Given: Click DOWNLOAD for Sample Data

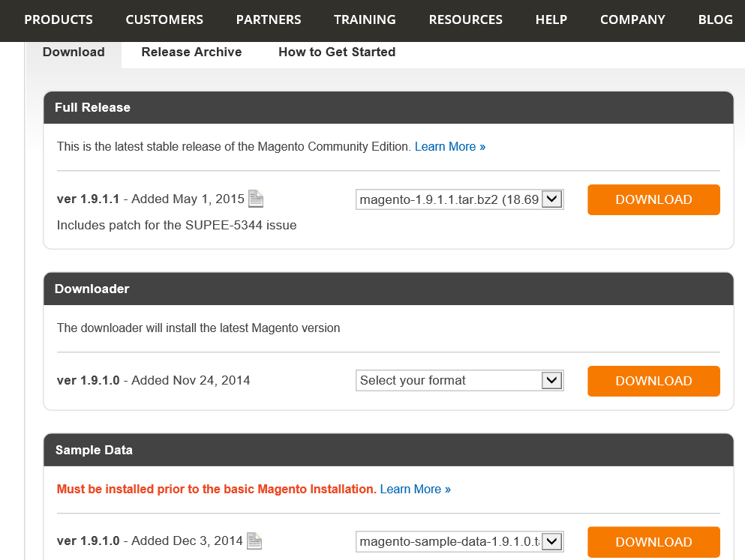Looking at the screenshot, I should [x=653, y=542].
